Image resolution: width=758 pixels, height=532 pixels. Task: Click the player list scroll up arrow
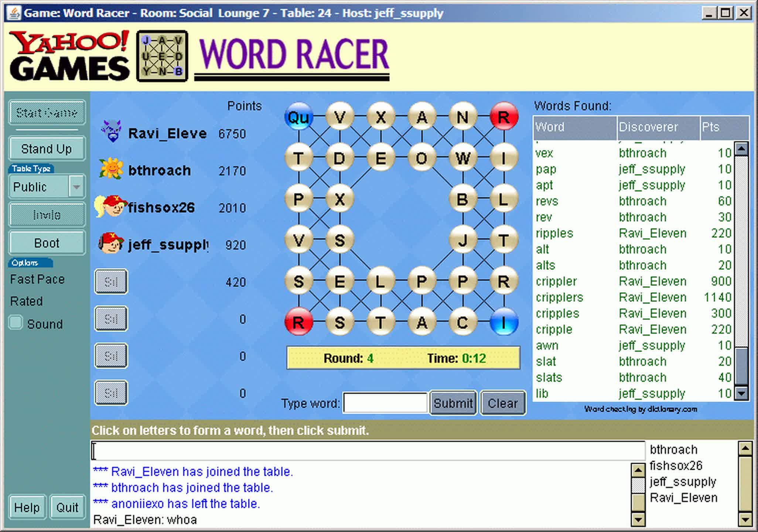coord(745,449)
